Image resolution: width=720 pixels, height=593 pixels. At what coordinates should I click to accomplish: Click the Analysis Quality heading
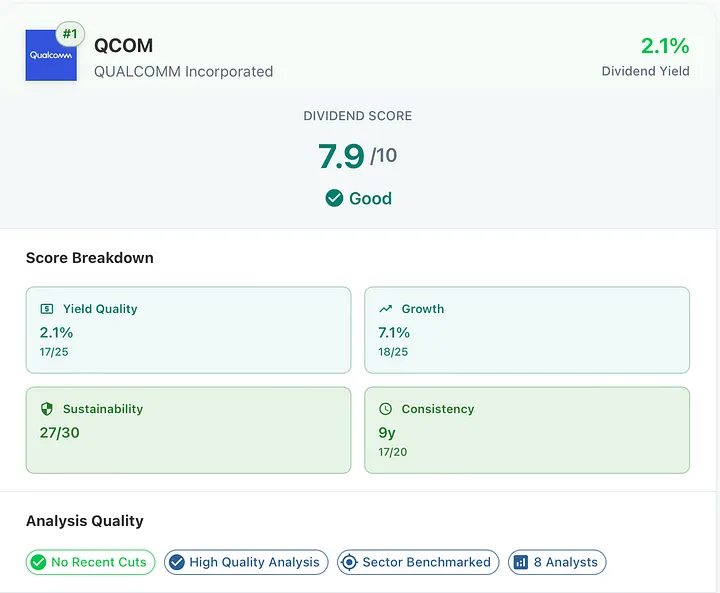84,521
